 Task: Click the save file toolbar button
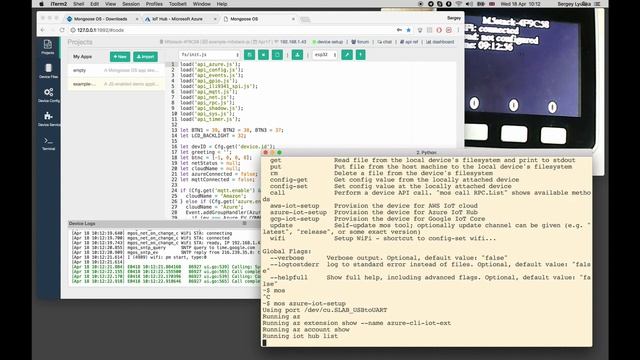pyautogui.click(x=249, y=55)
